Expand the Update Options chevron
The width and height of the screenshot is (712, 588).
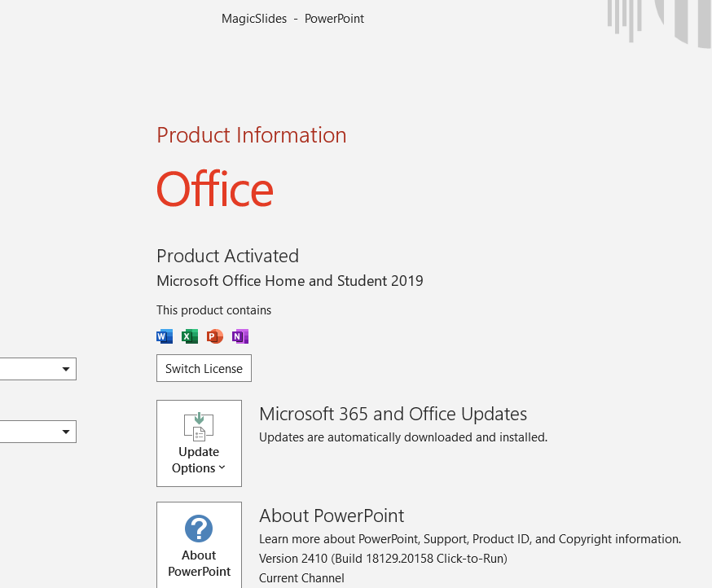coord(222,468)
